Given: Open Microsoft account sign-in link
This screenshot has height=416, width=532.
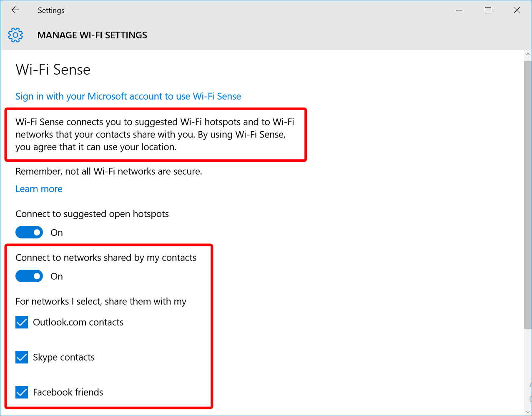Looking at the screenshot, I should tap(128, 96).
